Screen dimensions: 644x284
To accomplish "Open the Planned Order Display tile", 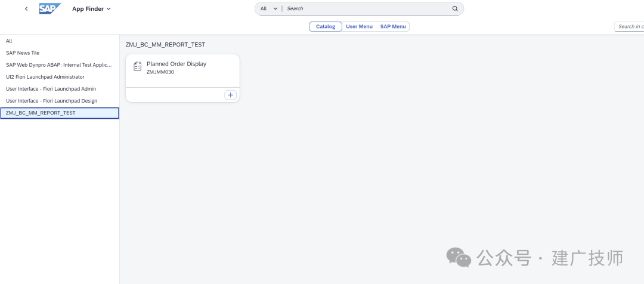I will (x=182, y=70).
